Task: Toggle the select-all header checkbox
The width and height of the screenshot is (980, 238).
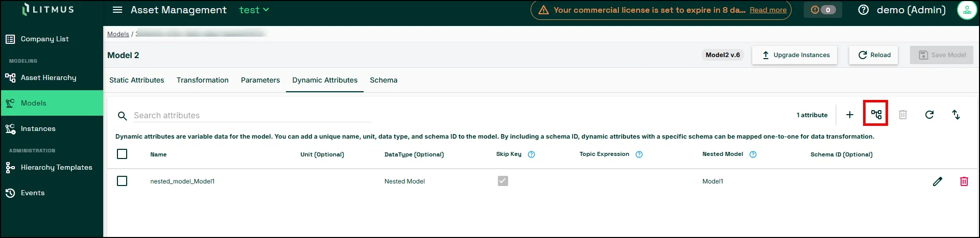Action: coord(122,154)
